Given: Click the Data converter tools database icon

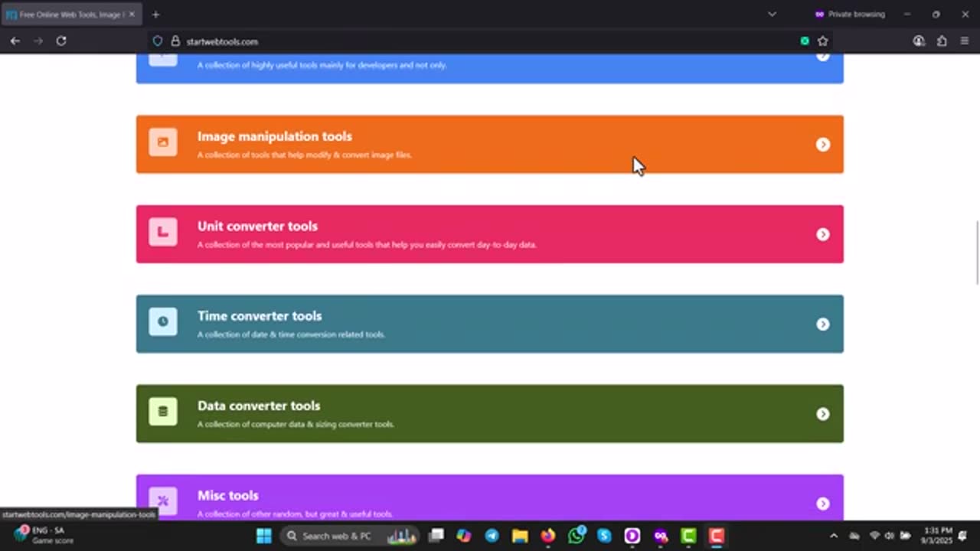Looking at the screenshot, I should click(x=163, y=412).
